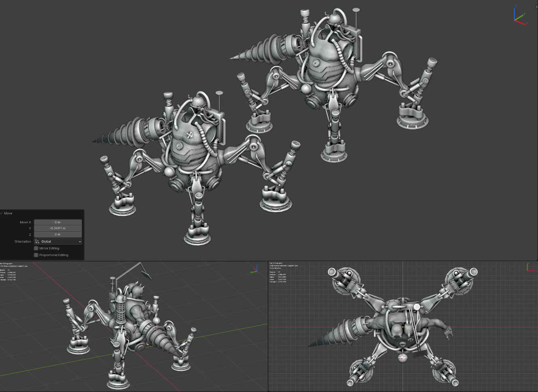Open the Orientation dropdown set to Global
Screen dimensions: 538x392
click(x=58, y=242)
